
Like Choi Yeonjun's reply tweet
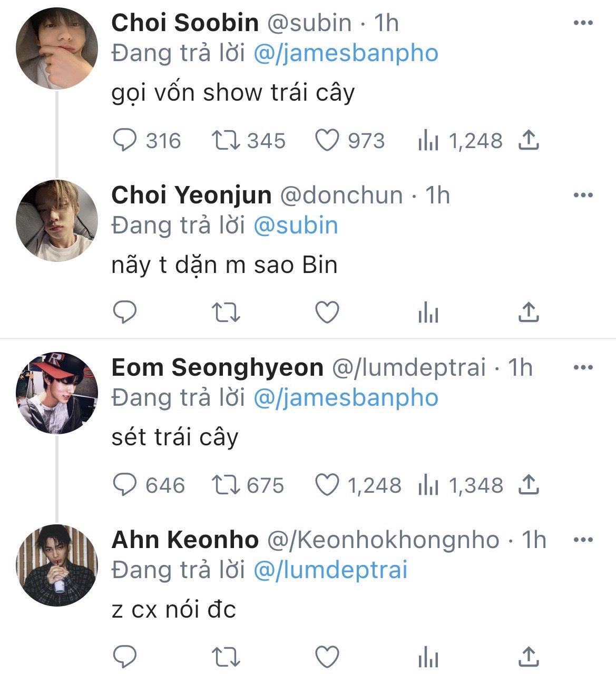pyautogui.click(x=327, y=313)
